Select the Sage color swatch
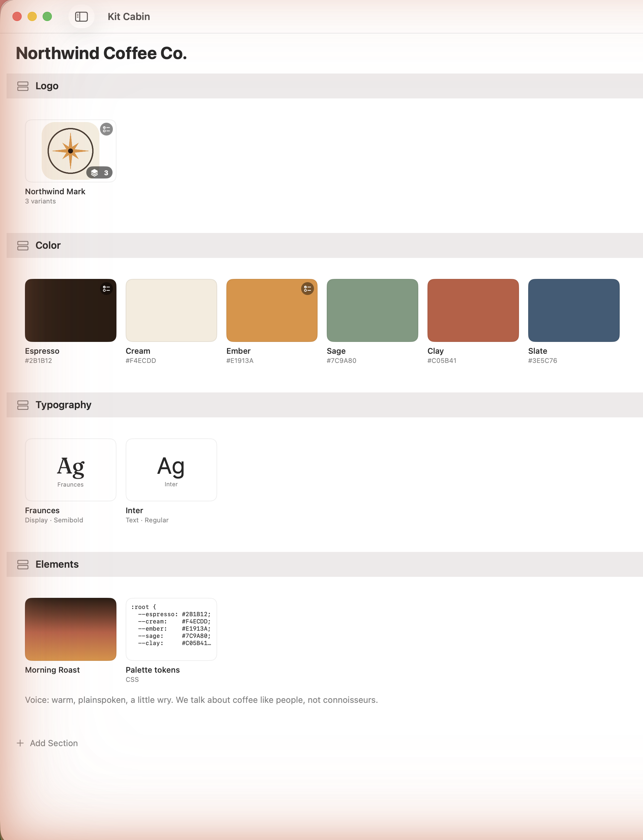This screenshot has height=840, width=643. pyautogui.click(x=372, y=310)
